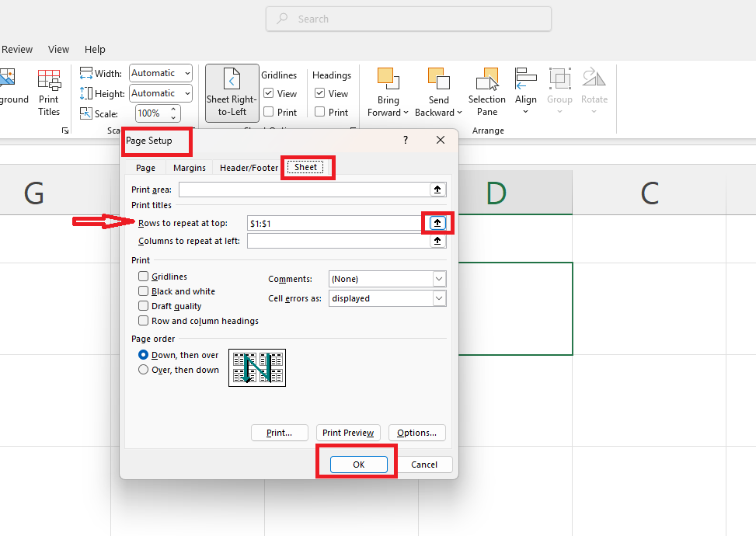Open the Header/Footer tab
Viewport: 756px width, 536px height.
coord(249,168)
